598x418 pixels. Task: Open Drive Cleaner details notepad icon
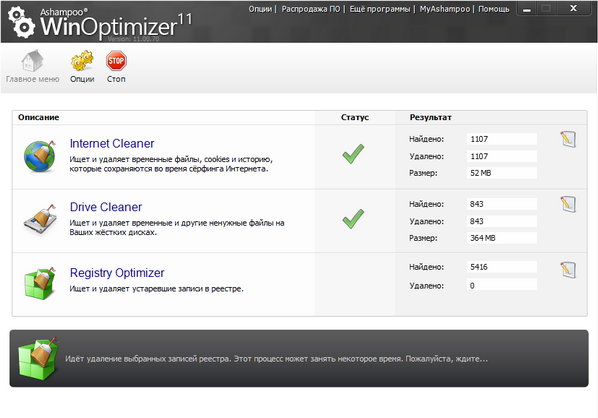[x=568, y=204]
